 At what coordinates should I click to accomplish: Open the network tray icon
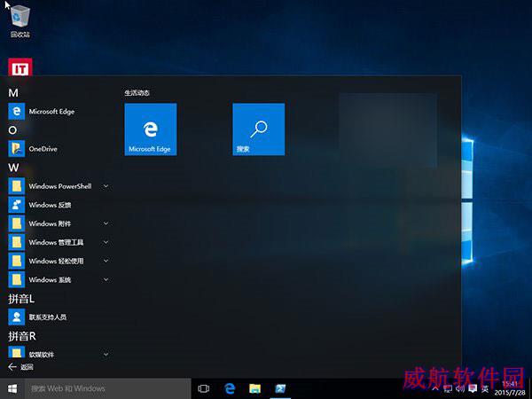pos(448,389)
